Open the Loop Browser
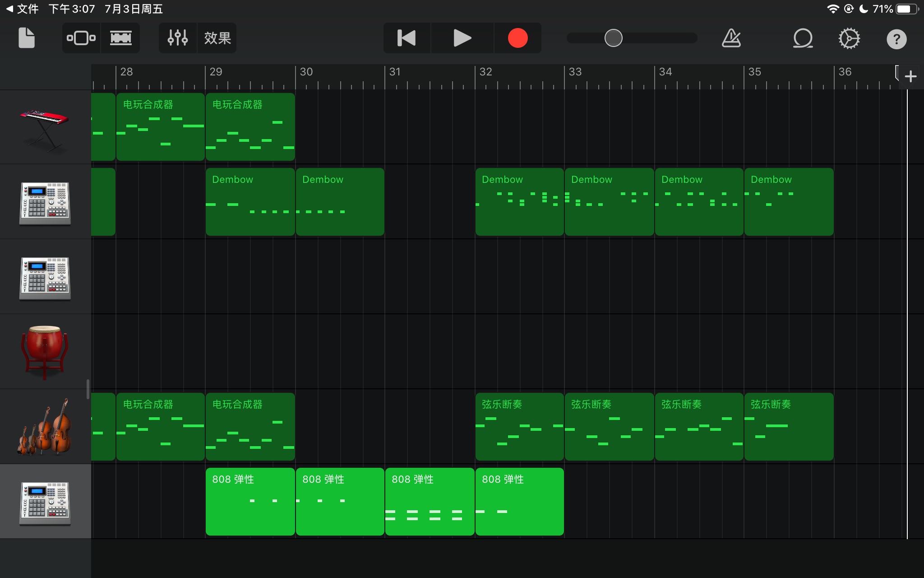The height and width of the screenshot is (578, 924). click(803, 38)
